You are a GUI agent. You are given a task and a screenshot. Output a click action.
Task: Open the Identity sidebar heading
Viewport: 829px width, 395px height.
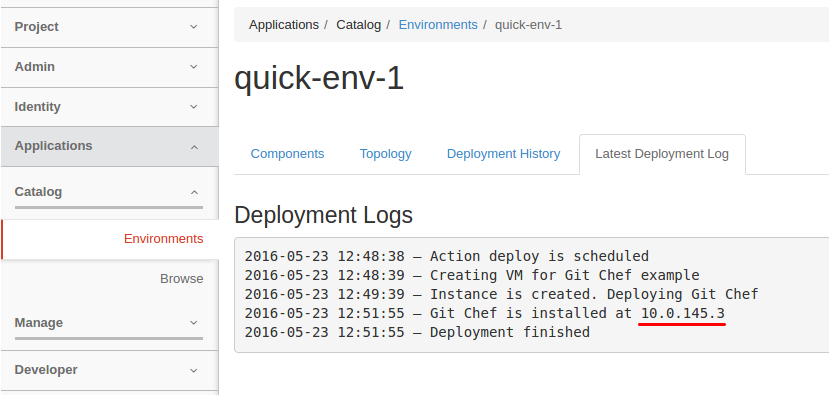(x=38, y=107)
